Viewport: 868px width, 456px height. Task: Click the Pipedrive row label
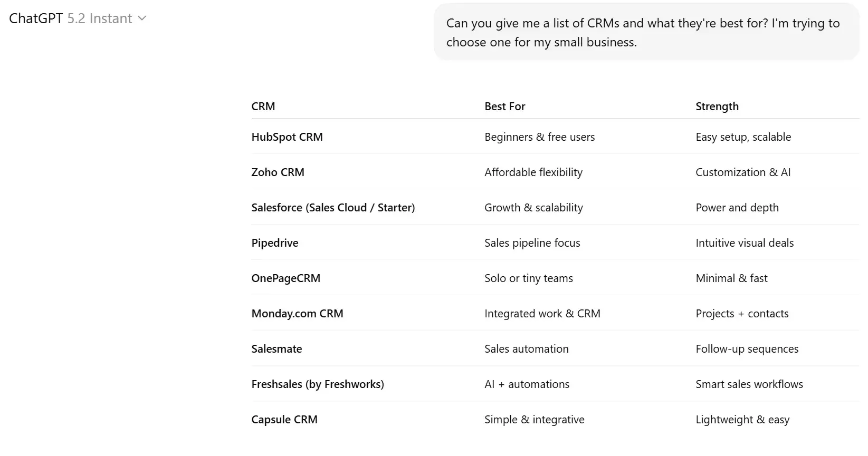pyautogui.click(x=274, y=242)
